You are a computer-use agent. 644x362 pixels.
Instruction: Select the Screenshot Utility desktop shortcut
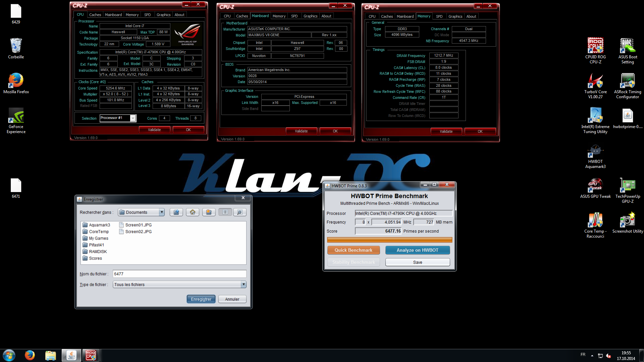(x=628, y=223)
